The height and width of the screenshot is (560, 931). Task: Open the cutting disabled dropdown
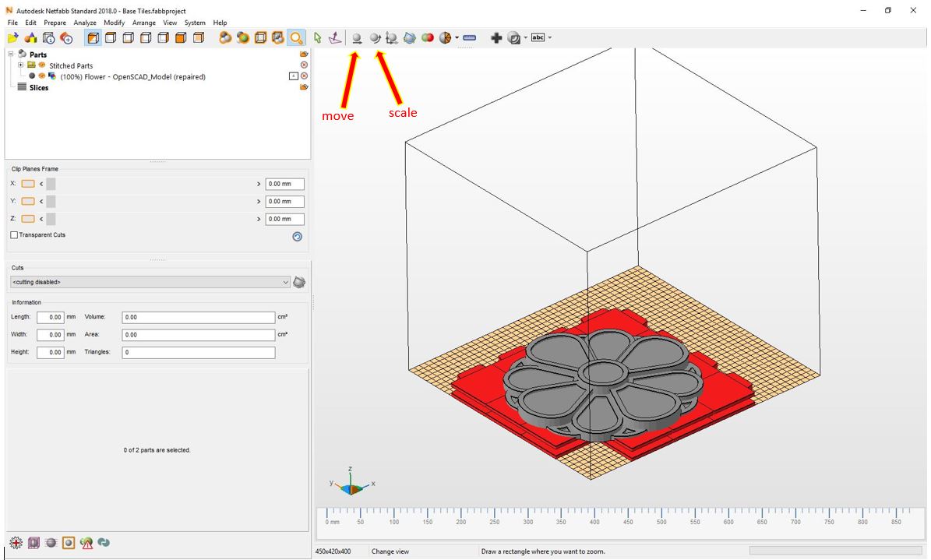[x=150, y=282]
